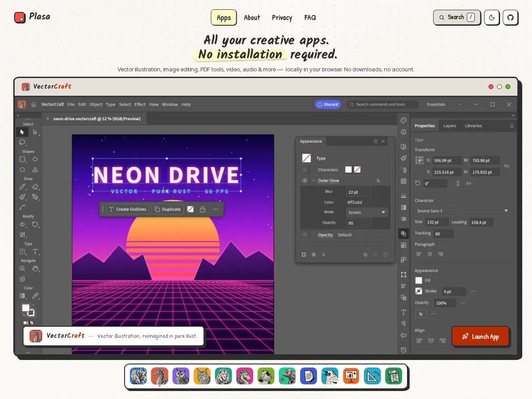Click the Home icon beside VectorCraft menu
This screenshot has width=532, height=399.
34,105
